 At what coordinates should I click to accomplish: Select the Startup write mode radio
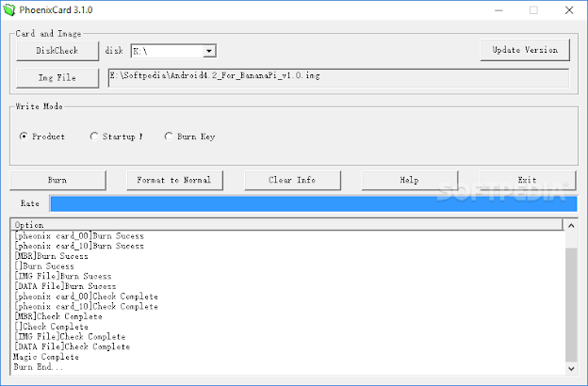point(116,137)
